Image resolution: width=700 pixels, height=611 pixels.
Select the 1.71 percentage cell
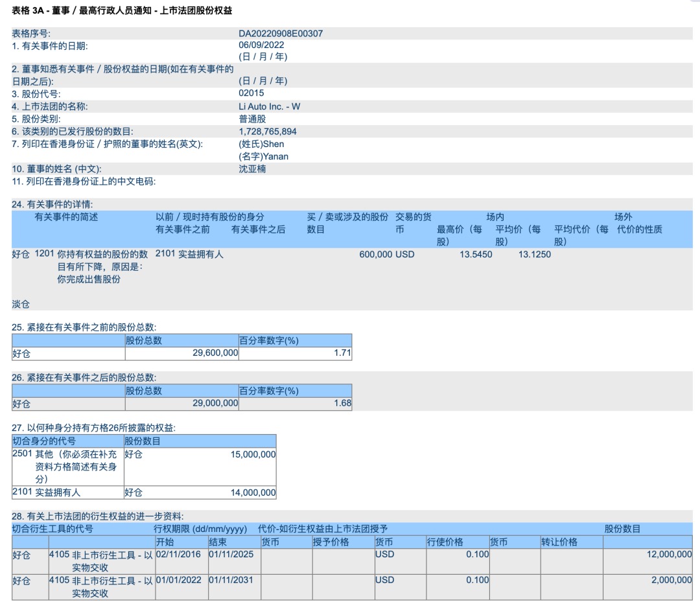342,353
